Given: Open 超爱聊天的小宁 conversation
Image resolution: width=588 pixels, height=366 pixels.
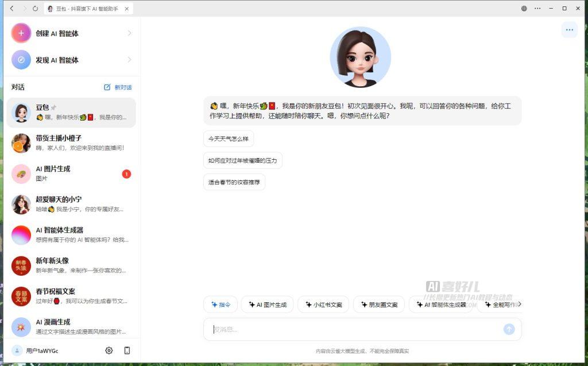Looking at the screenshot, I should 71,204.
